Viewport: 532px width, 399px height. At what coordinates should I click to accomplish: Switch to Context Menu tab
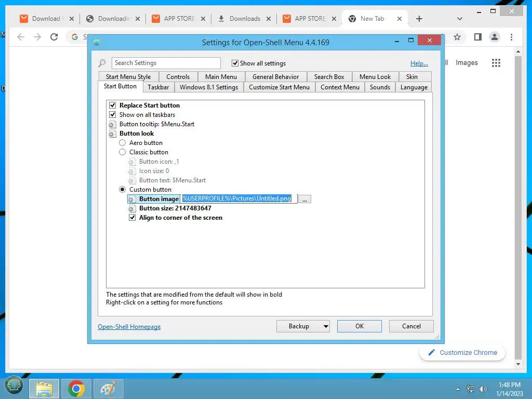(340, 87)
